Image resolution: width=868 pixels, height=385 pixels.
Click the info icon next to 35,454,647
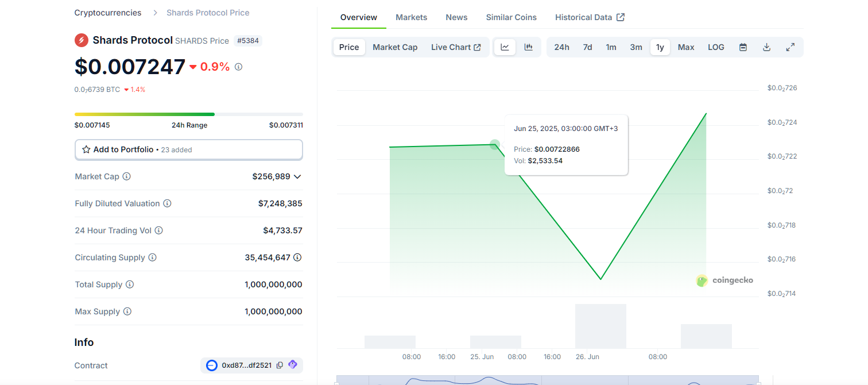pos(297,257)
